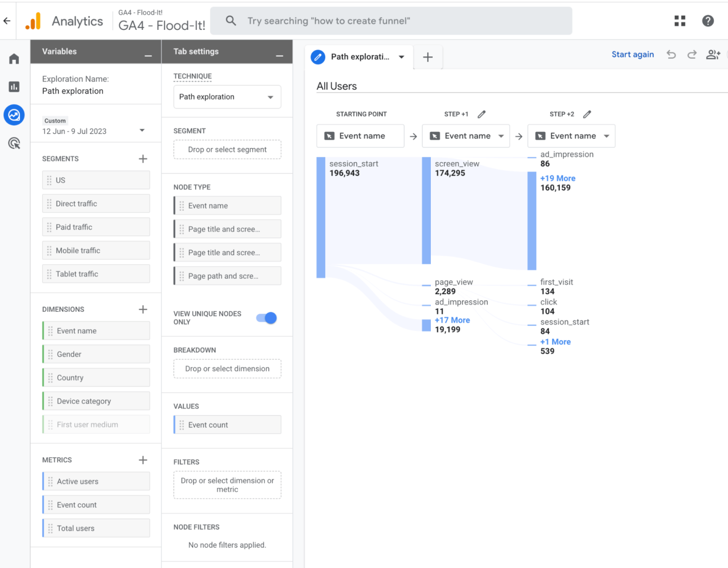
Task: Click the Start again link
Action: (x=632, y=54)
